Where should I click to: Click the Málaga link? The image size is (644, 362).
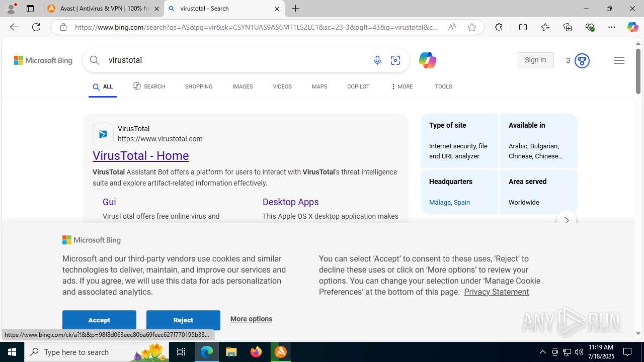[440, 202]
